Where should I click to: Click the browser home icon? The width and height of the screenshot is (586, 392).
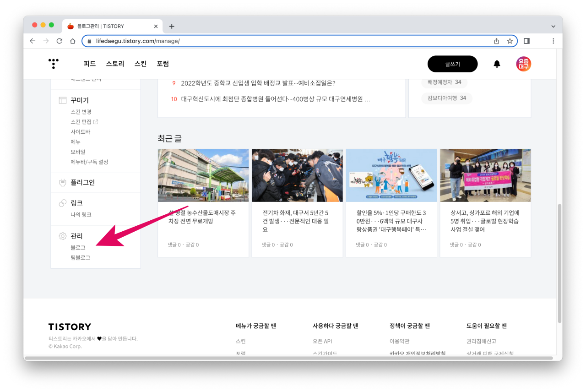(x=73, y=41)
